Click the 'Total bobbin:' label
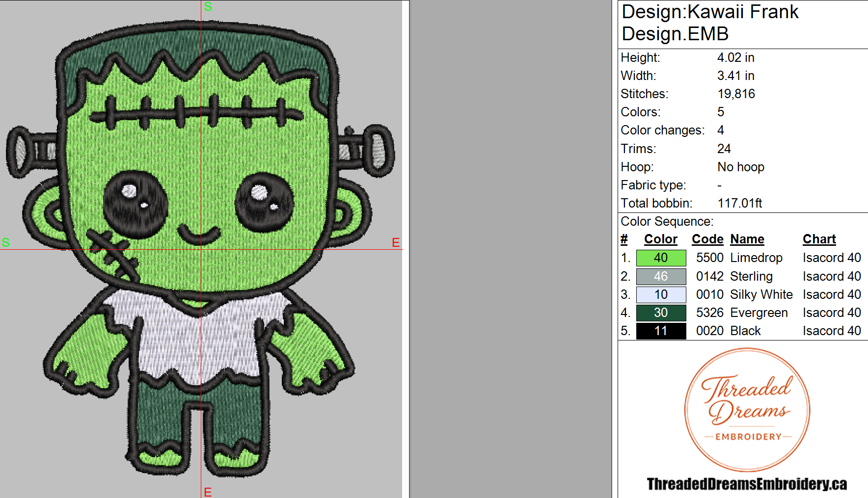Screen dimensions: 868x498 coord(656,204)
